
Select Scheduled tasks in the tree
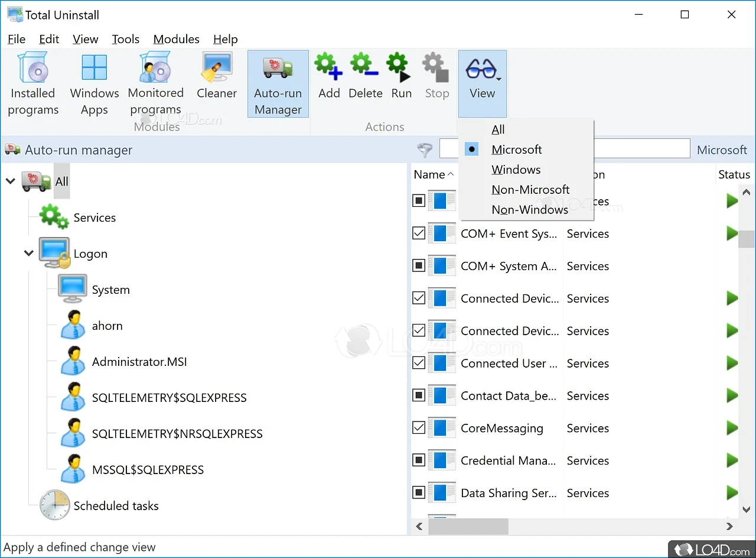pyautogui.click(x=116, y=505)
